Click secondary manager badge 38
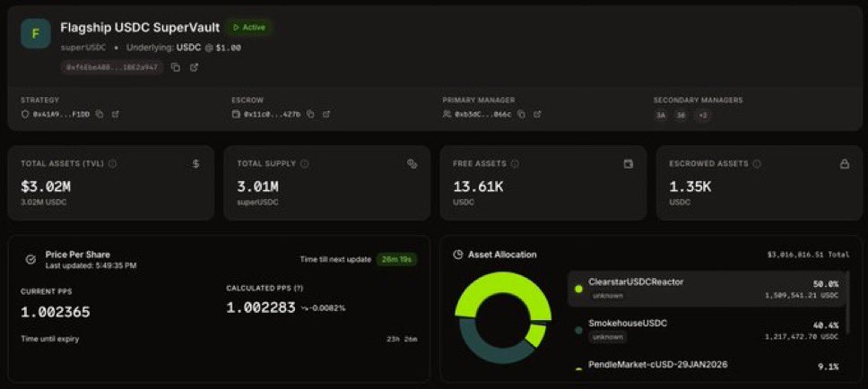This screenshot has height=389, width=868. tap(681, 116)
